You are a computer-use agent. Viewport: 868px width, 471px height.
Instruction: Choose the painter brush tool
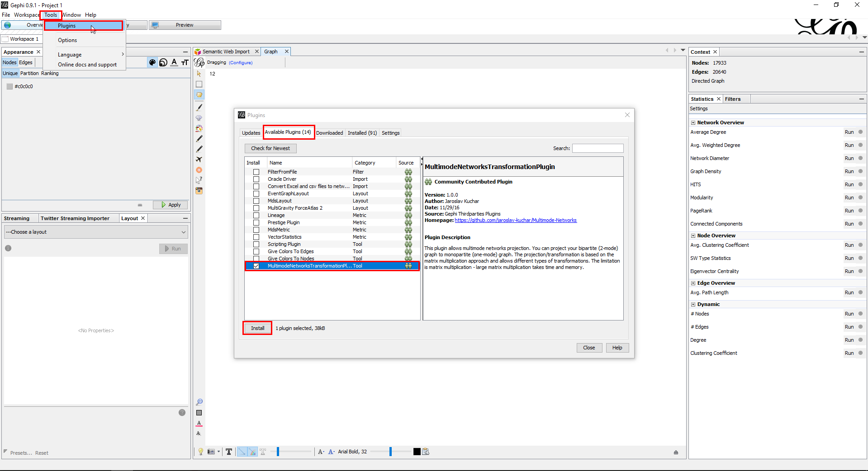pos(199,108)
